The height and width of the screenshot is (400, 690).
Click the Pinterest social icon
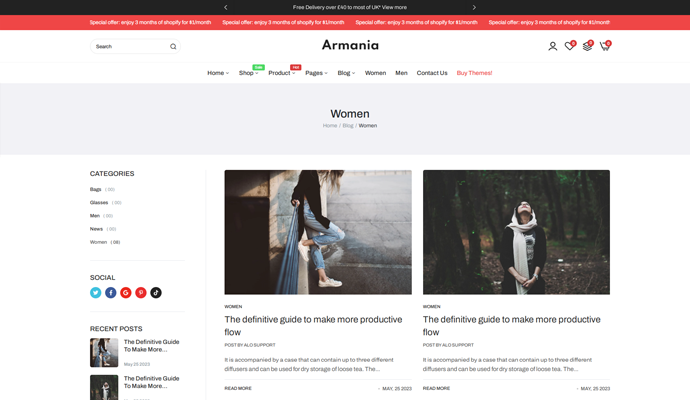click(141, 293)
